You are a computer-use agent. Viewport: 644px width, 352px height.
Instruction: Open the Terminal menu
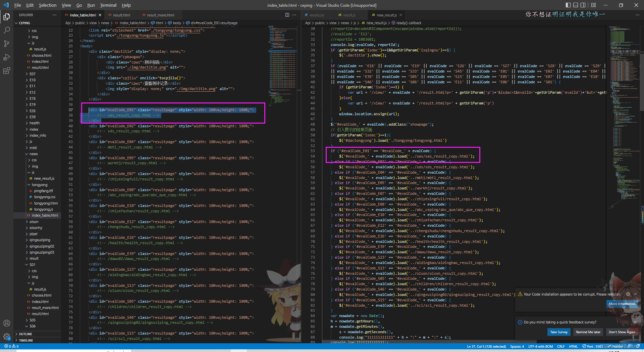[108, 5]
